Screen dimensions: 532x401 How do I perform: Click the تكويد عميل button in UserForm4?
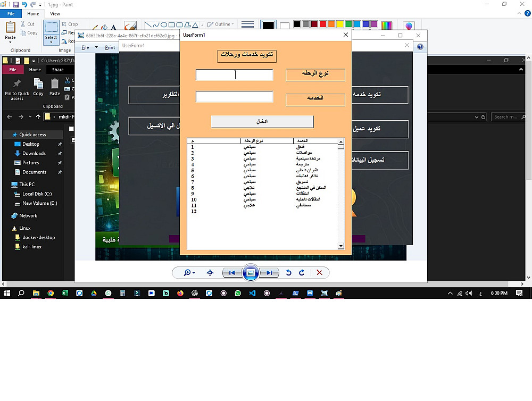click(380, 129)
